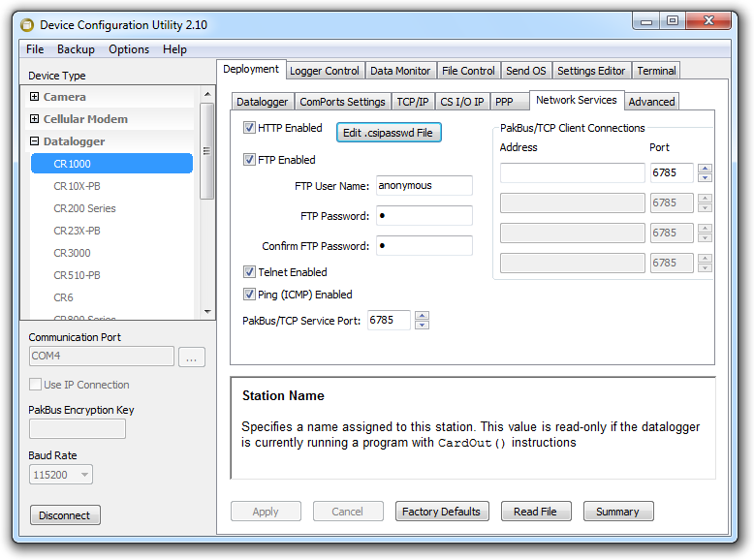Select CR1000 in the device list

coord(111,164)
